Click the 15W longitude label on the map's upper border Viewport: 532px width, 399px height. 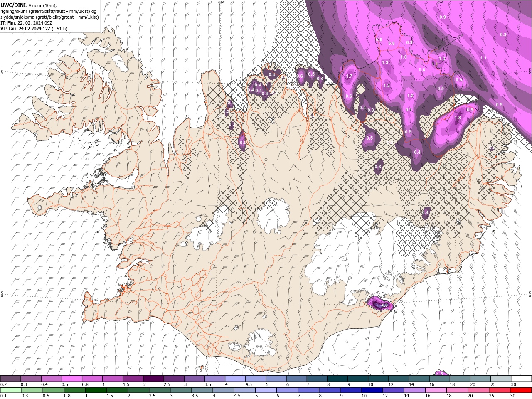tap(440, 2)
